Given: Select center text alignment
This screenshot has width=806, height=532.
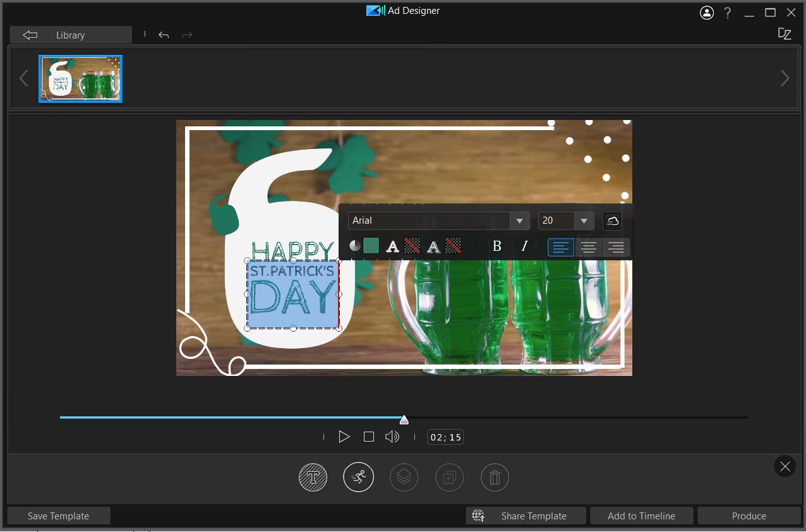Looking at the screenshot, I should pyautogui.click(x=589, y=247).
